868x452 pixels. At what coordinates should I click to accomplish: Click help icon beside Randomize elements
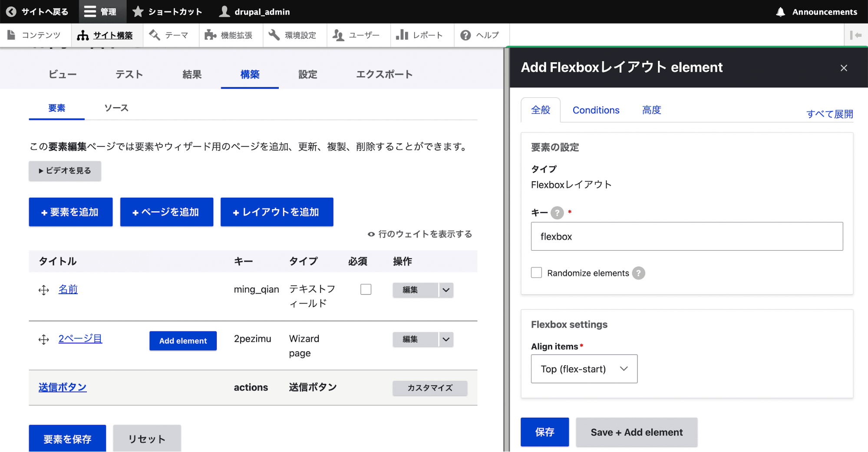(638, 273)
